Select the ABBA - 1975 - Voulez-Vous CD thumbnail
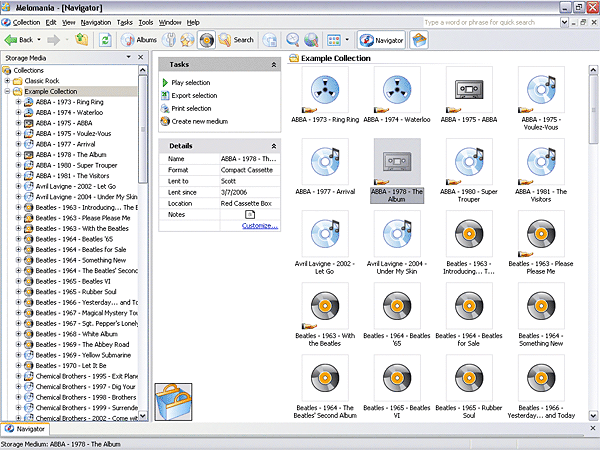Viewport: 600px width, 450px height. (x=541, y=90)
